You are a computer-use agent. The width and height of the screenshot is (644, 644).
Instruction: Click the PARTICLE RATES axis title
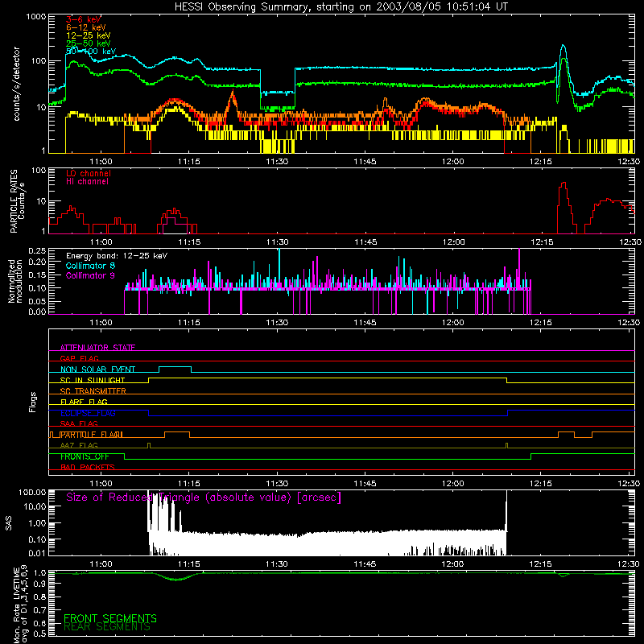[14, 201]
